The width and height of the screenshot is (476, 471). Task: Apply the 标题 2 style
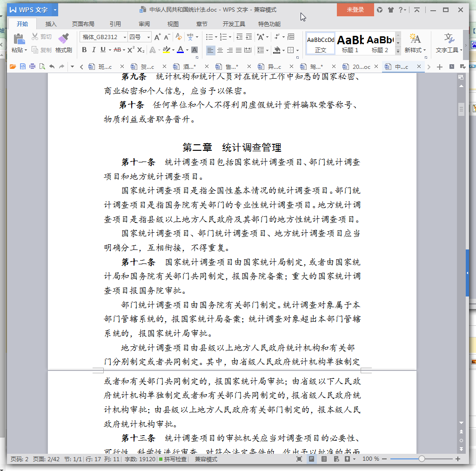pos(380,43)
